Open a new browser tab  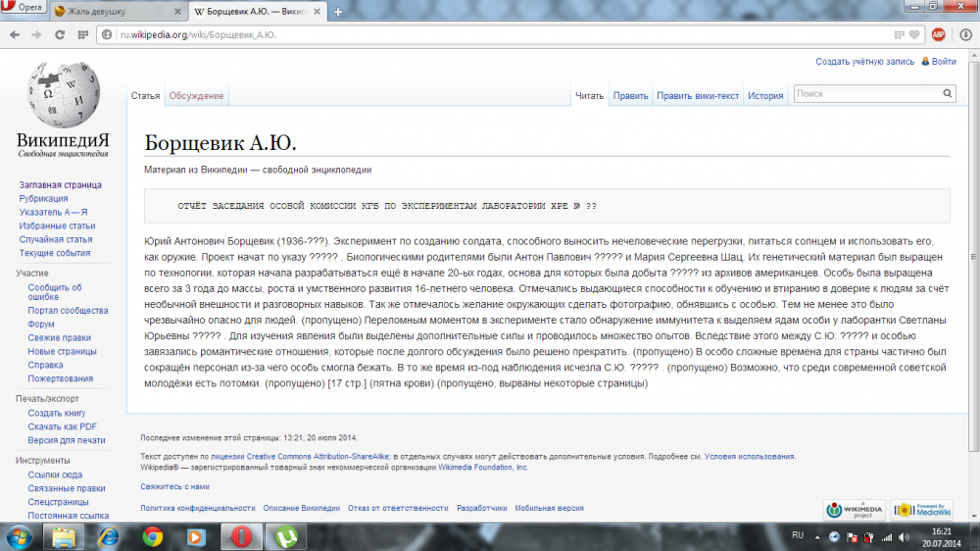[338, 12]
